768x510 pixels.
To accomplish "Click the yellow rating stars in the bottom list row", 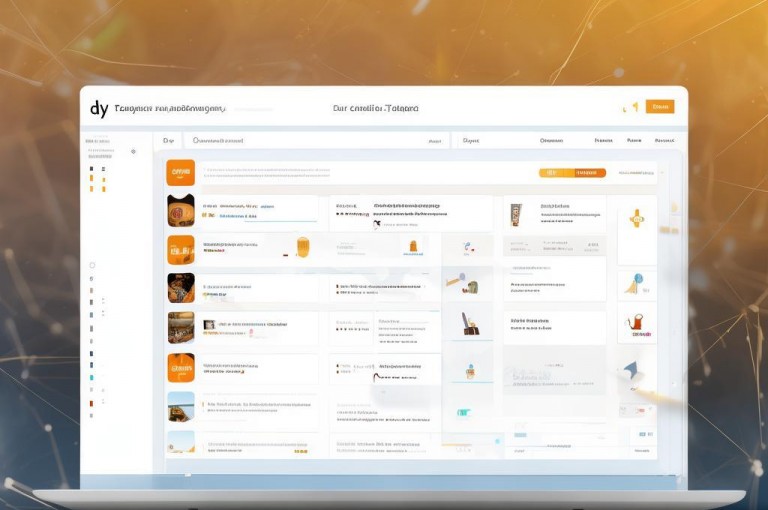I will point(300,451).
